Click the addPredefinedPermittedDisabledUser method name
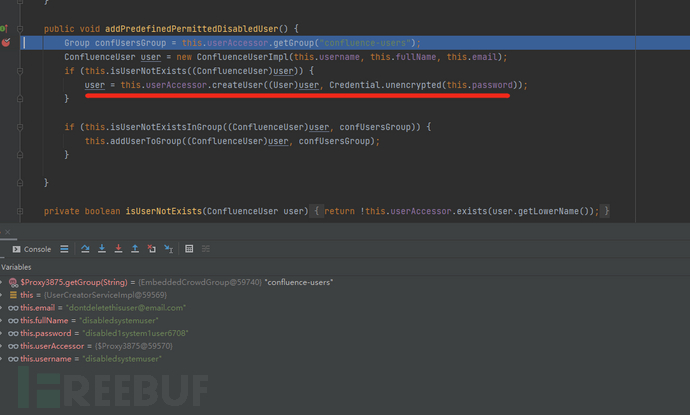The height and width of the screenshot is (415, 690). pos(191,29)
